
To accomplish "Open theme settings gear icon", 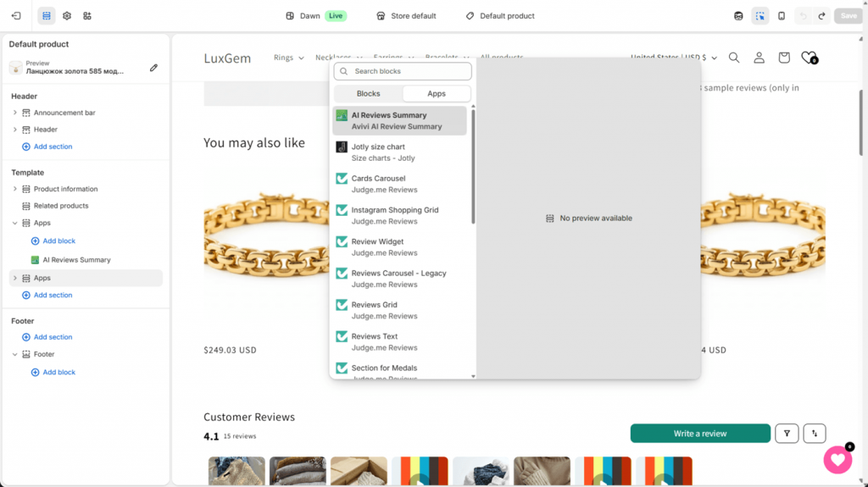I will point(67,16).
